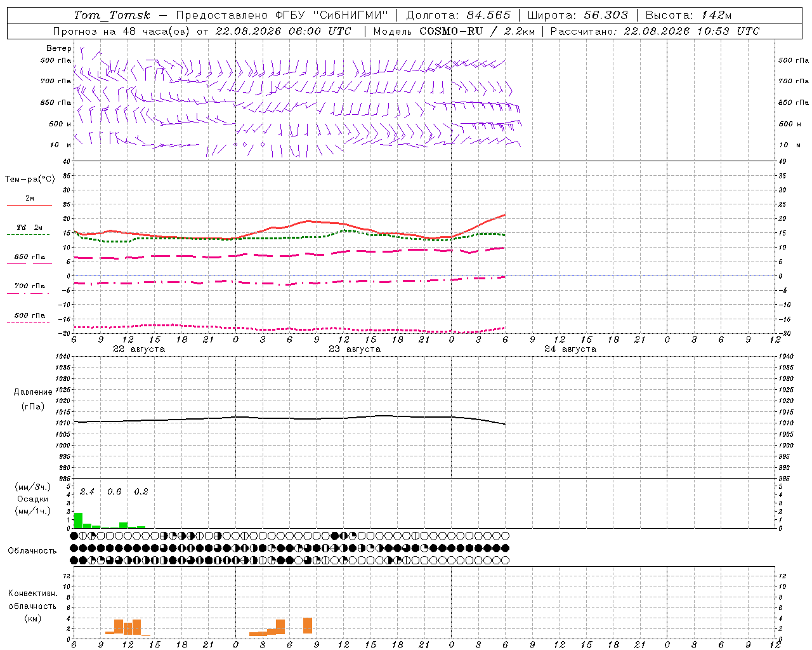Click the Давление pressure panel label
812x650 pixels.
click(33, 392)
